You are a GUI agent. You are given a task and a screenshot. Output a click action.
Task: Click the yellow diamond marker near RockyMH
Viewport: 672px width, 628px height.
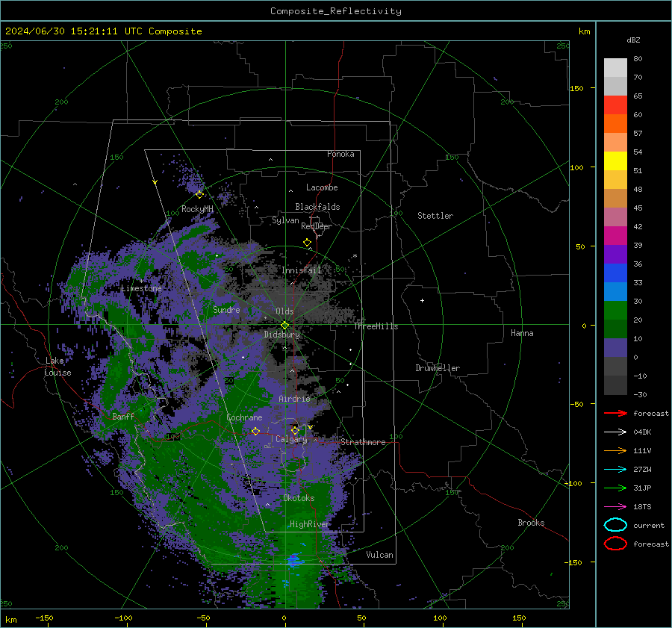point(199,195)
